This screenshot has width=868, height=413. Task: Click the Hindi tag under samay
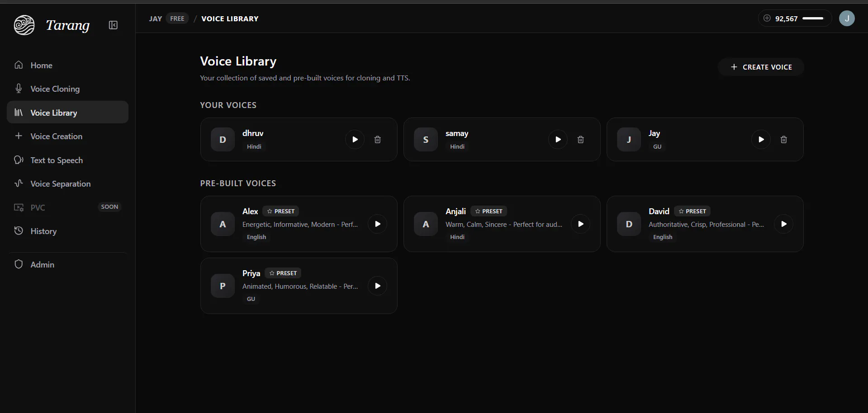pyautogui.click(x=457, y=146)
